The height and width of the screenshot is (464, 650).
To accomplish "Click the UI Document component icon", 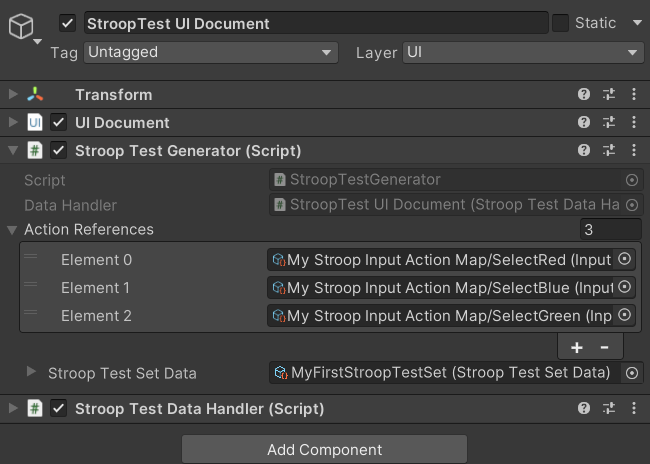I will coord(35,122).
